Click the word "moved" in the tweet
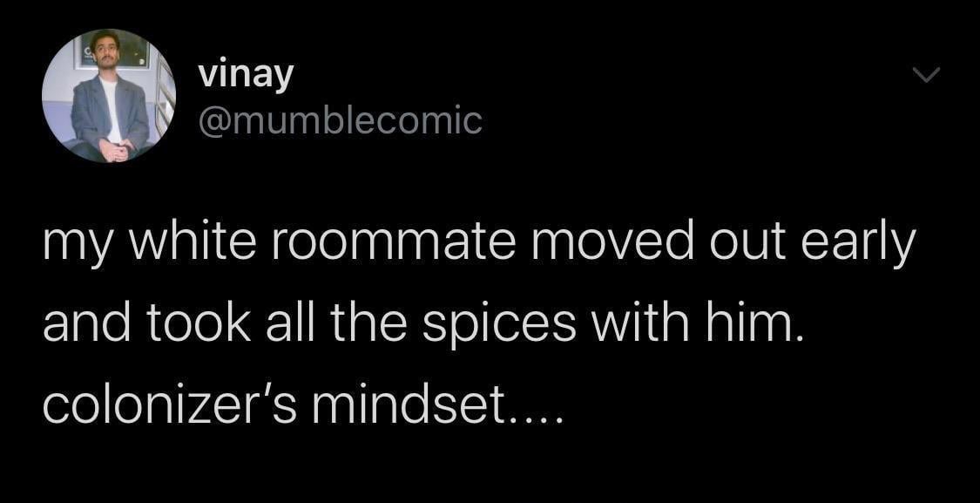This screenshot has width=980, height=503. [585, 242]
